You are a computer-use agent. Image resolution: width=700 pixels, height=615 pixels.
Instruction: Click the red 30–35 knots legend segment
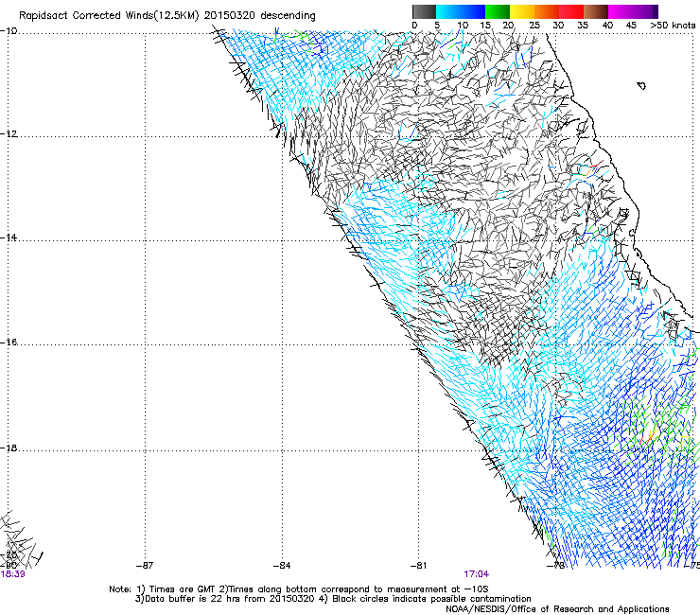571,11
